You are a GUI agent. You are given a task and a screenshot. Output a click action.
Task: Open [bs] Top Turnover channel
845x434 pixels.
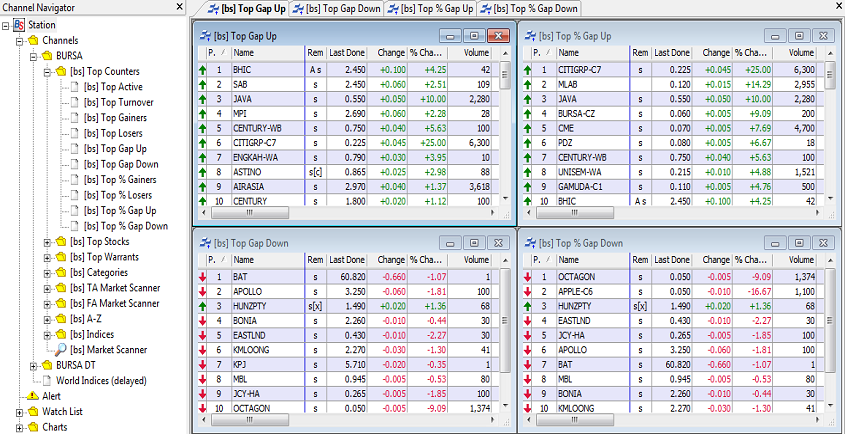tap(118, 102)
